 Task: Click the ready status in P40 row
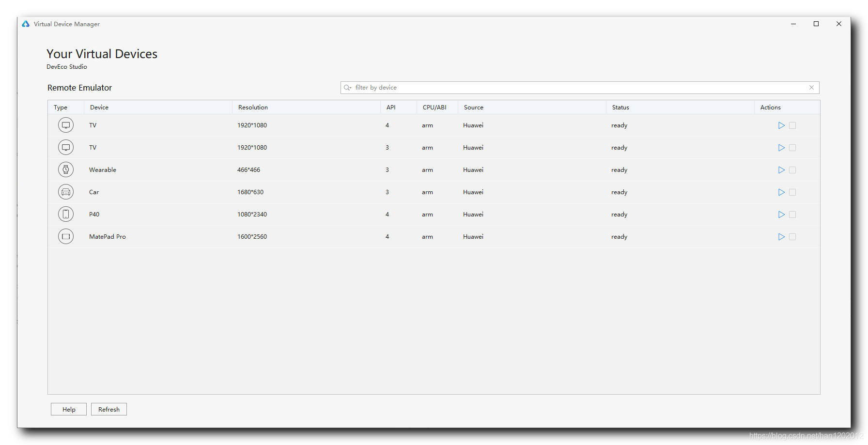[619, 215]
